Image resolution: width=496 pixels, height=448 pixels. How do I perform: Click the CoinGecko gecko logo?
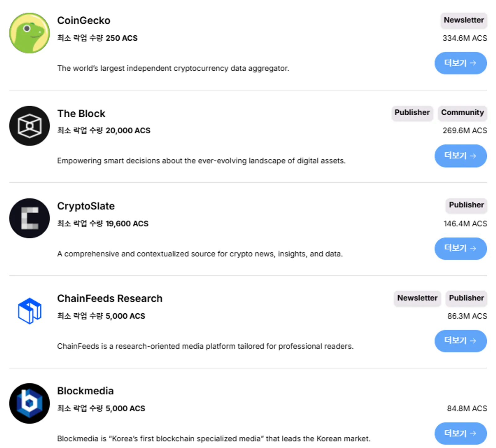coord(29,33)
